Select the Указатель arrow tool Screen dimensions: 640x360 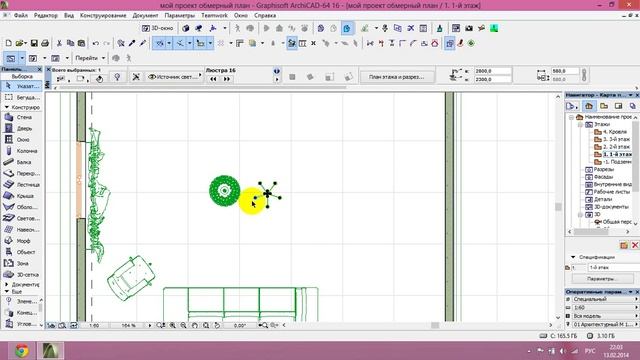point(22,86)
